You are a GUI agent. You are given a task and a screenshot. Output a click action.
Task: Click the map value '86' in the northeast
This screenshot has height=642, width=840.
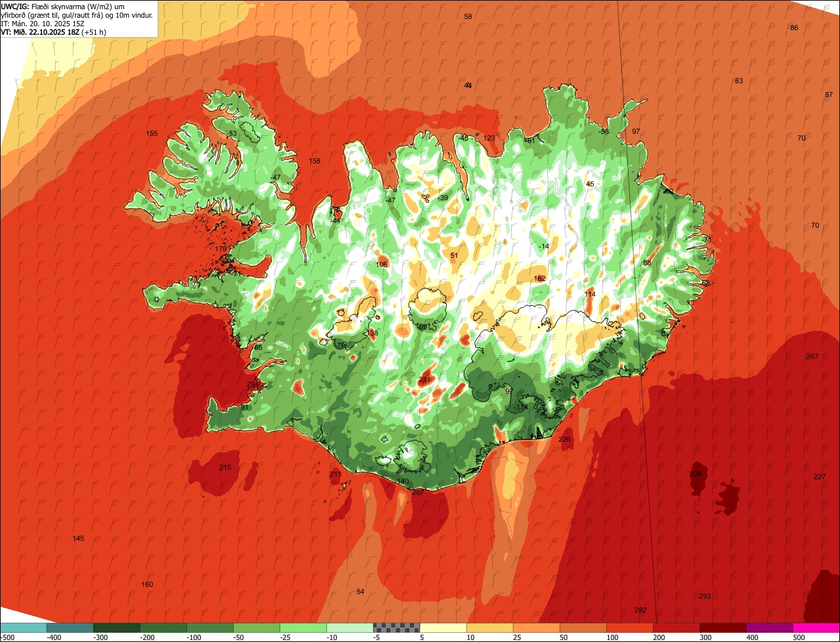pyautogui.click(x=794, y=28)
